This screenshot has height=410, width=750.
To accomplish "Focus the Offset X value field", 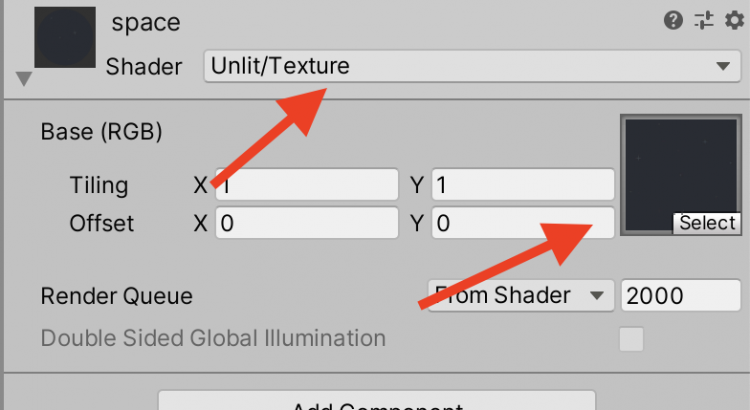I will (x=307, y=223).
